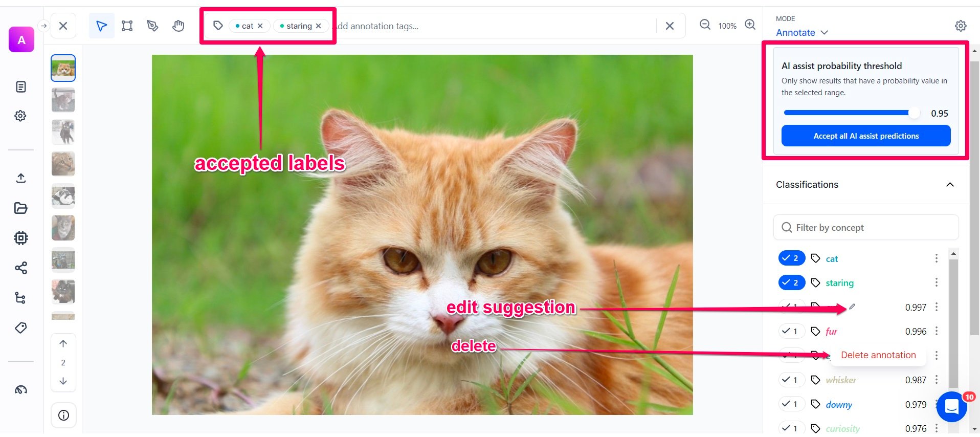
Task: Click the probability threshold slider handle
Action: pos(914,113)
